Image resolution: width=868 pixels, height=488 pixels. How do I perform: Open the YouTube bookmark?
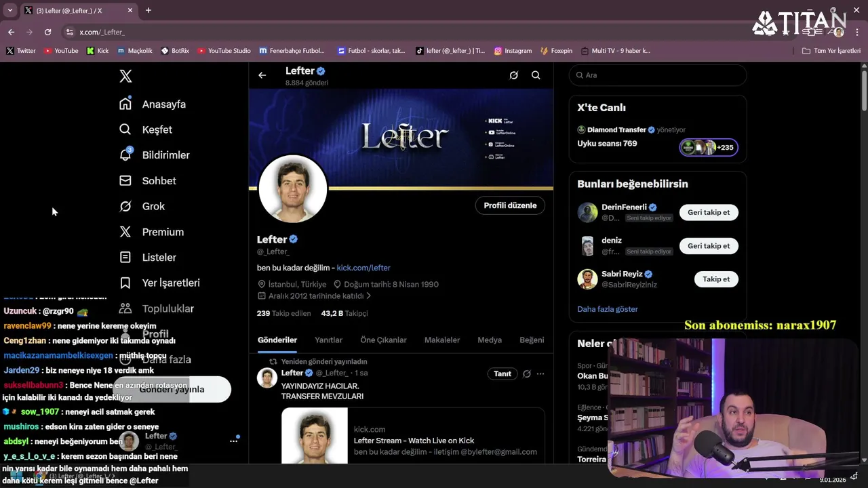[x=61, y=51]
